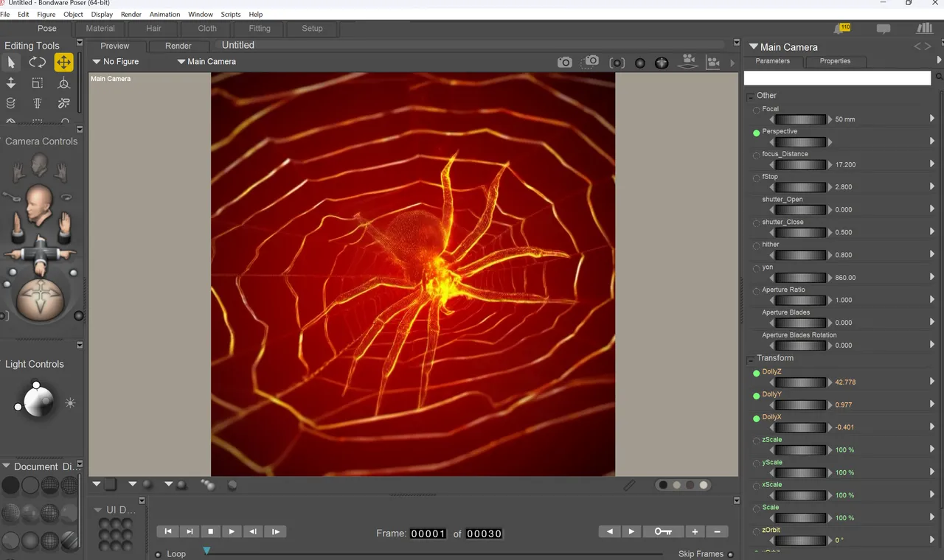Pick the Translate In/Out tool

click(11, 83)
